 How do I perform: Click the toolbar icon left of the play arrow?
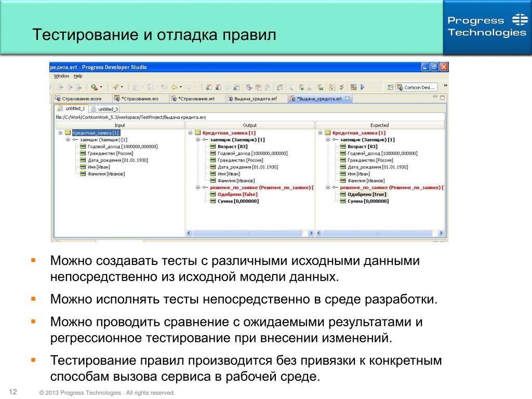tap(353, 87)
